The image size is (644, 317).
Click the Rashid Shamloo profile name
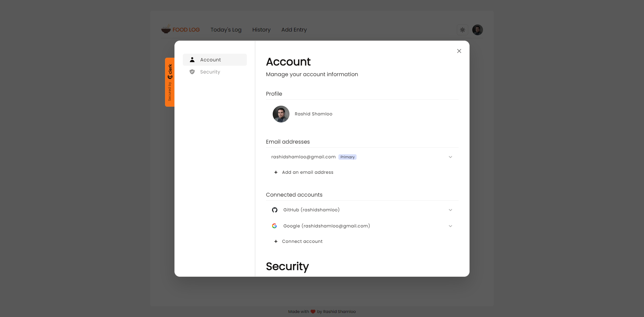click(x=314, y=114)
